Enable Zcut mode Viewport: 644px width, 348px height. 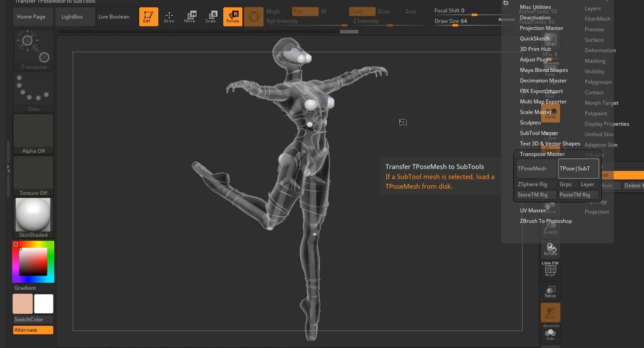coord(410,11)
